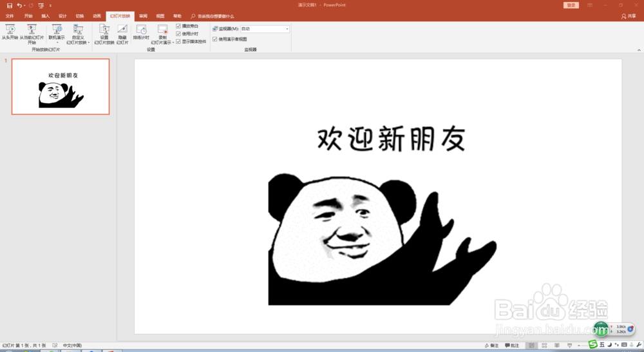Start Slide Show from status bar icon
Screen dimensions: 644x352
[570, 346]
